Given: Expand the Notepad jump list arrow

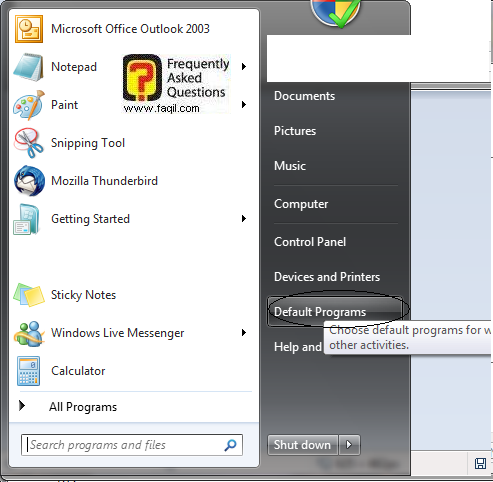Looking at the screenshot, I should coord(244,67).
